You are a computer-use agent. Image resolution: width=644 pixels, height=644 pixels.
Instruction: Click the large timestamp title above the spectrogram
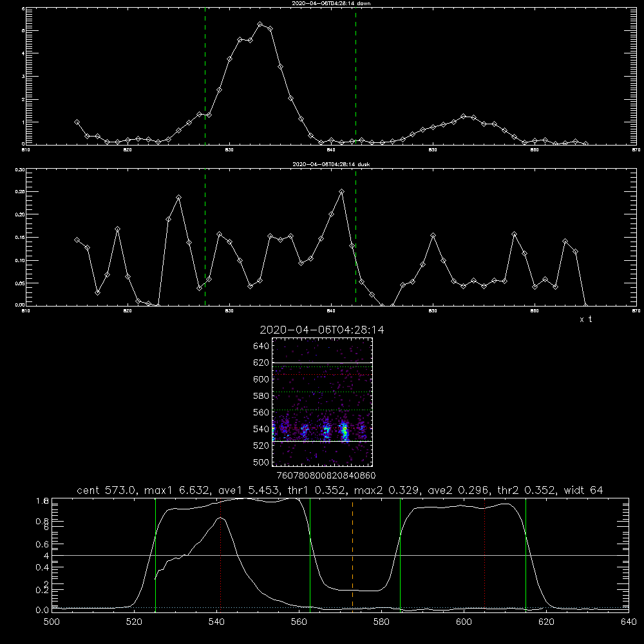click(x=322, y=330)
